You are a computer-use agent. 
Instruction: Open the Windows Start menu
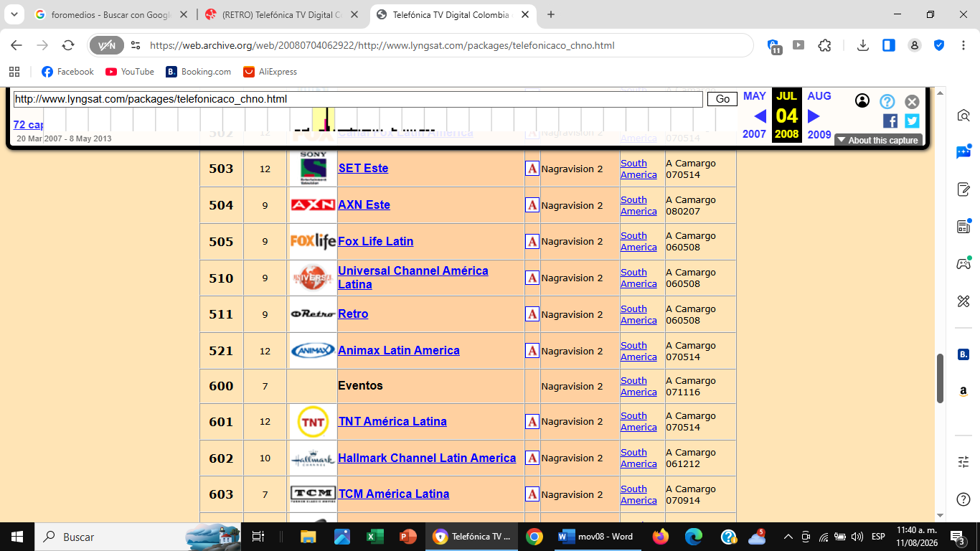17,537
